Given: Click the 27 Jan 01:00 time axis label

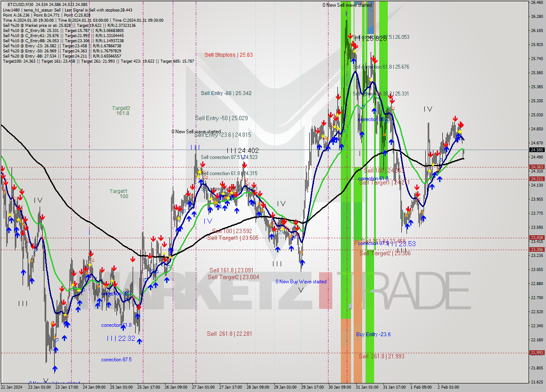Looking at the screenshot, I should (x=203, y=387).
